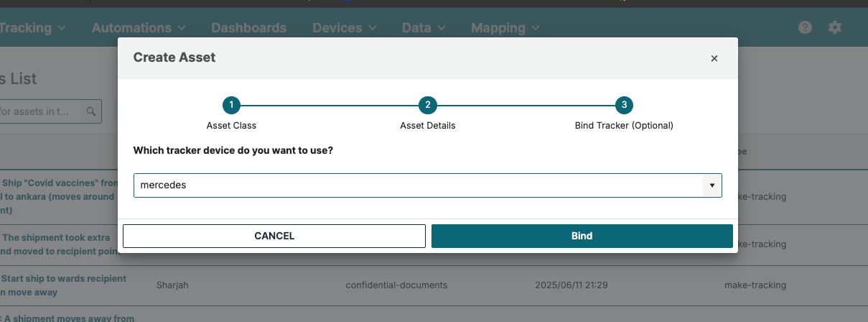Close the Create Asset dialog
The height and width of the screenshot is (322, 868).
[x=714, y=58]
